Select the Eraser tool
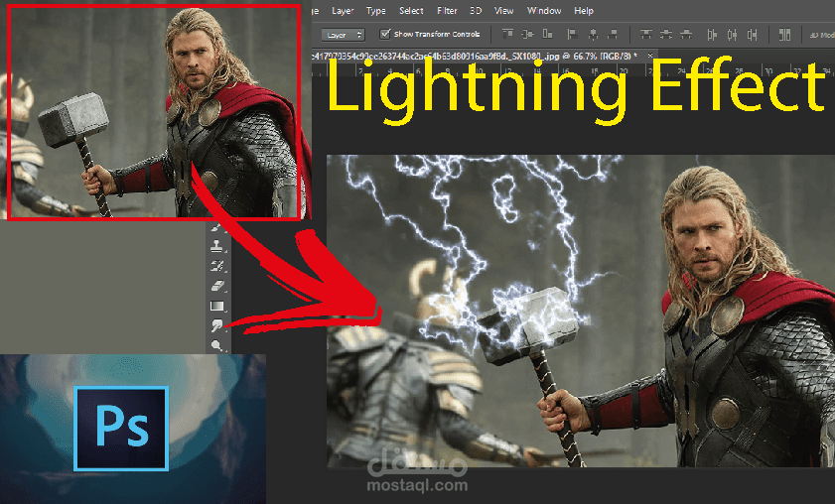The width and height of the screenshot is (835, 504). tap(217, 287)
